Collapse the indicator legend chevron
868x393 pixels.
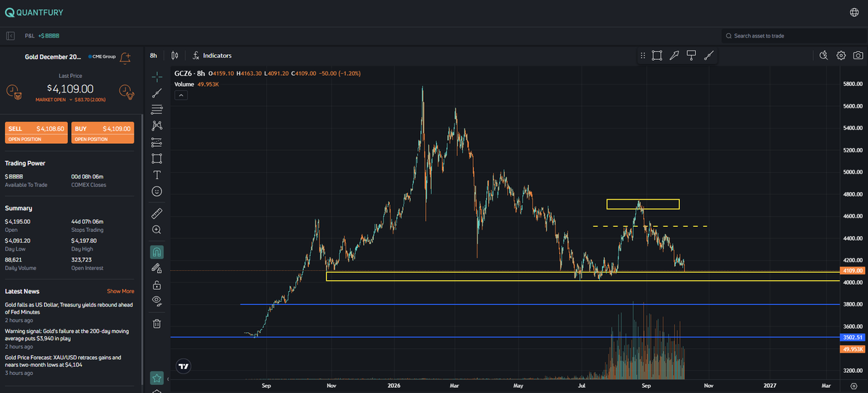pyautogui.click(x=181, y=95)
